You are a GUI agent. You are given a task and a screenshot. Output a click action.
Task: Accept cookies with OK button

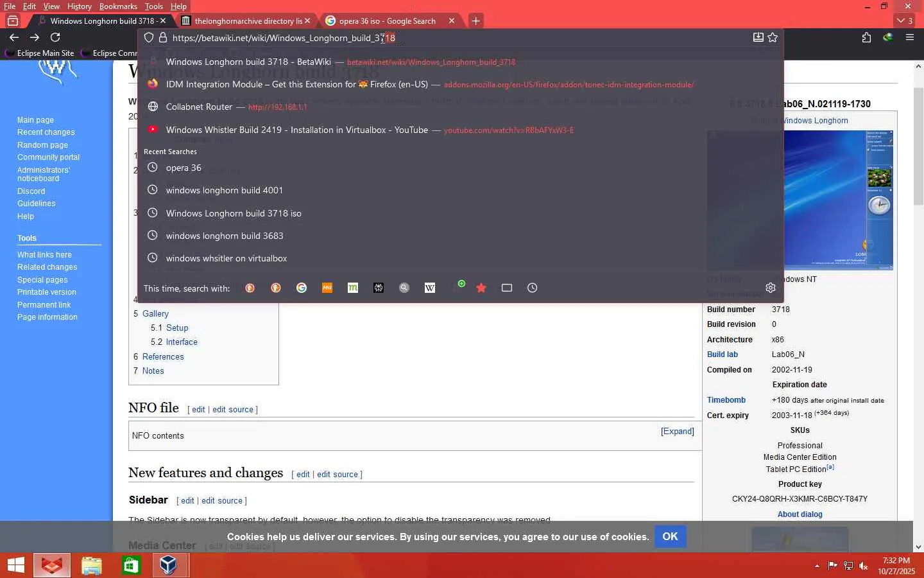(x=670, y=536)
